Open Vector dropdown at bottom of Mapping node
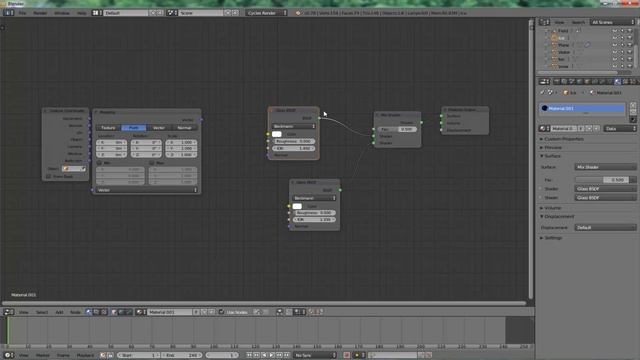Viewport: 640px width, 360px height. click(x=147, y=190)
